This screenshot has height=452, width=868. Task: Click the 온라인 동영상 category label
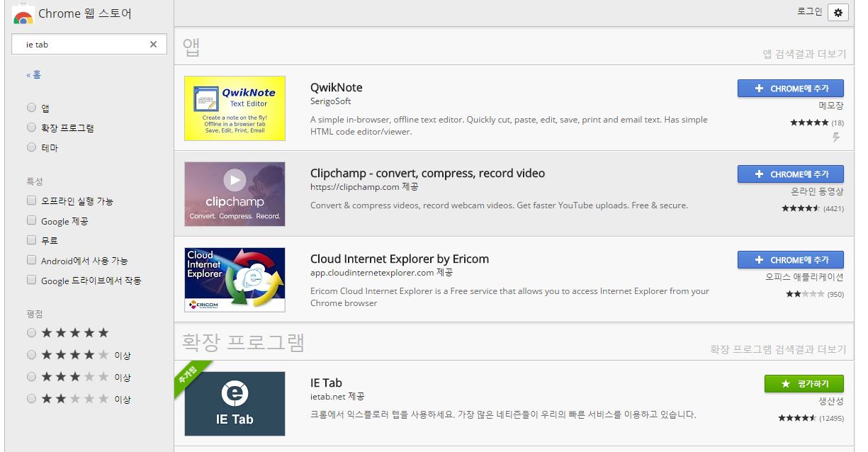818,192
